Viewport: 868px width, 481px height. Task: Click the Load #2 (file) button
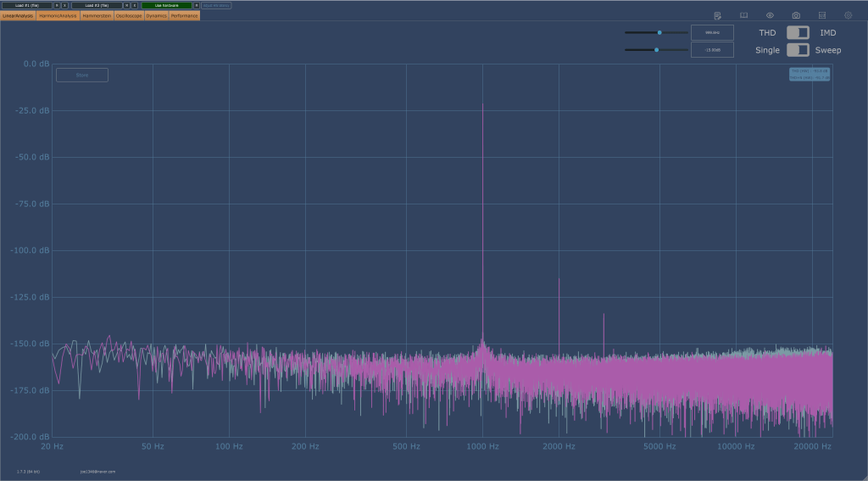click(97, 5)
